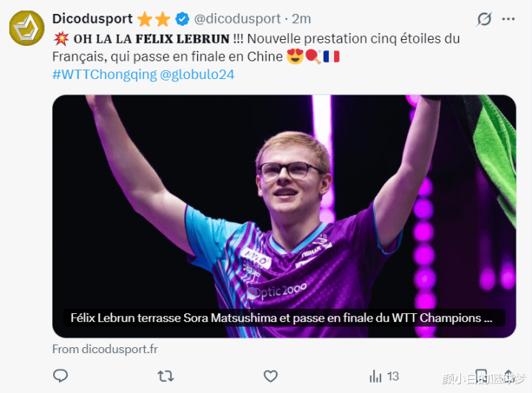The image size is (532, 393).
Task: Open the three-dot more options menu
Action: pos(508,19)
